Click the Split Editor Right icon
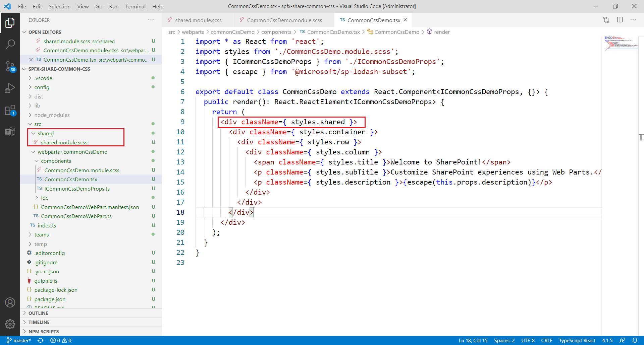 620,20
